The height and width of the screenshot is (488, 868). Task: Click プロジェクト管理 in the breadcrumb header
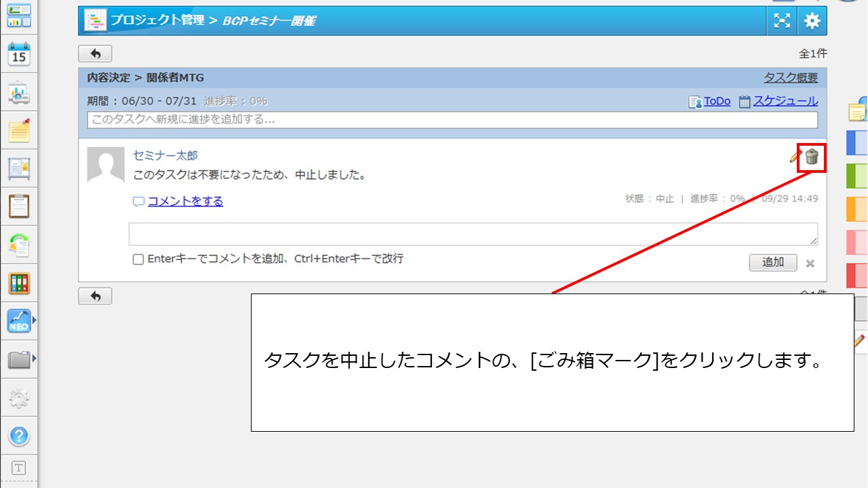157,20
